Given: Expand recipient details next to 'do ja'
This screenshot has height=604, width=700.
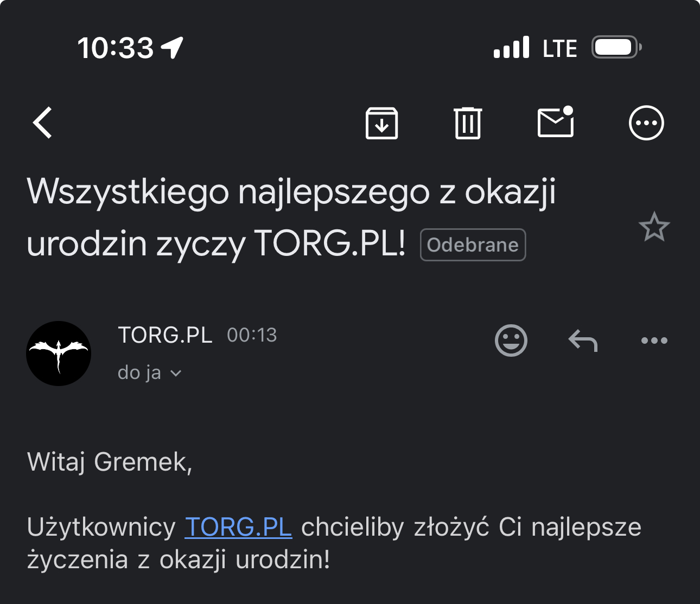Looking at the screenshot, I should (175, 373).
